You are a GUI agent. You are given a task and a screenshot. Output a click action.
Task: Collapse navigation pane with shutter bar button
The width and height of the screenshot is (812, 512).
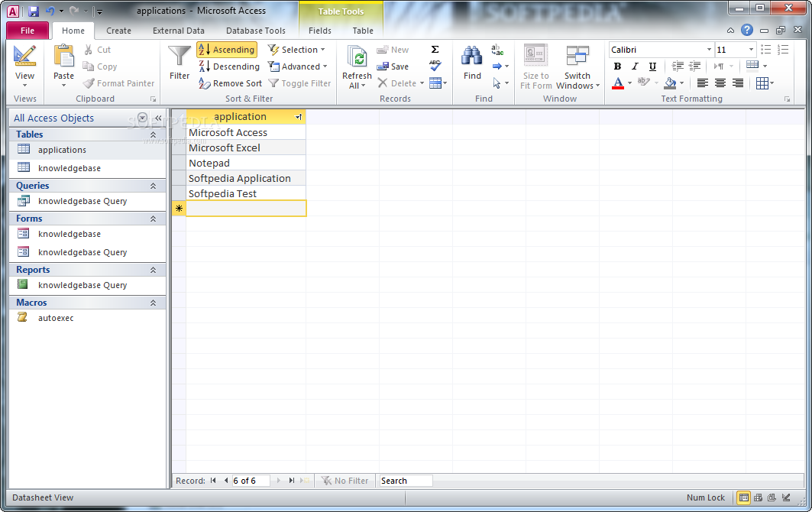click(158, 118)
